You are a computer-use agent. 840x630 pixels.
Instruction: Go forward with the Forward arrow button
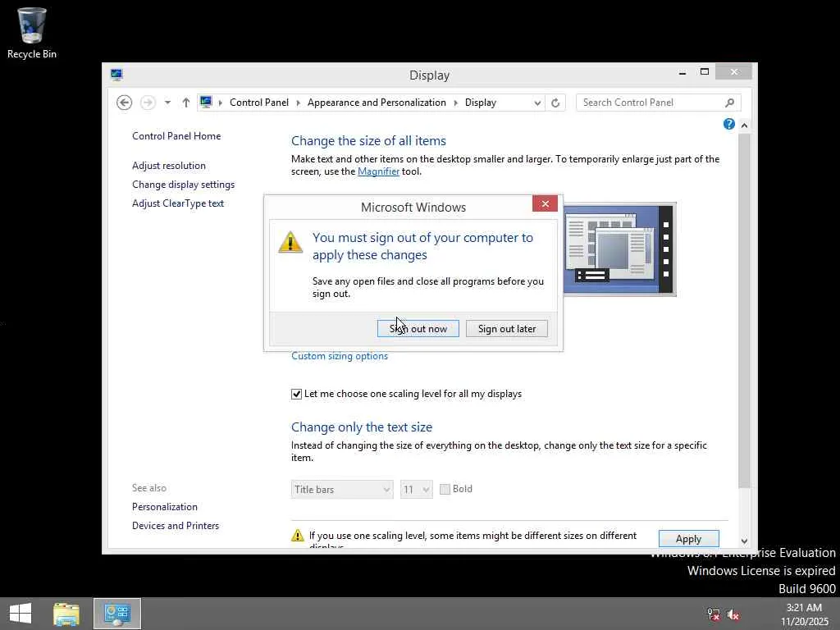(148, 103)
